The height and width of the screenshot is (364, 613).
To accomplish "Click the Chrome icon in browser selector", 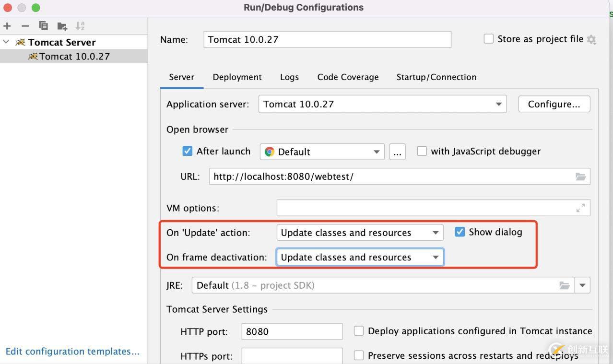I will [x=270, y=152].
